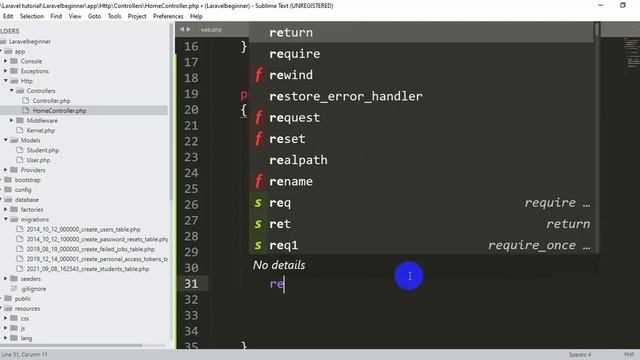This screenshot has width=640, height=360.
Task: Collapse the Models folder
Action: (x=6, y=140)
